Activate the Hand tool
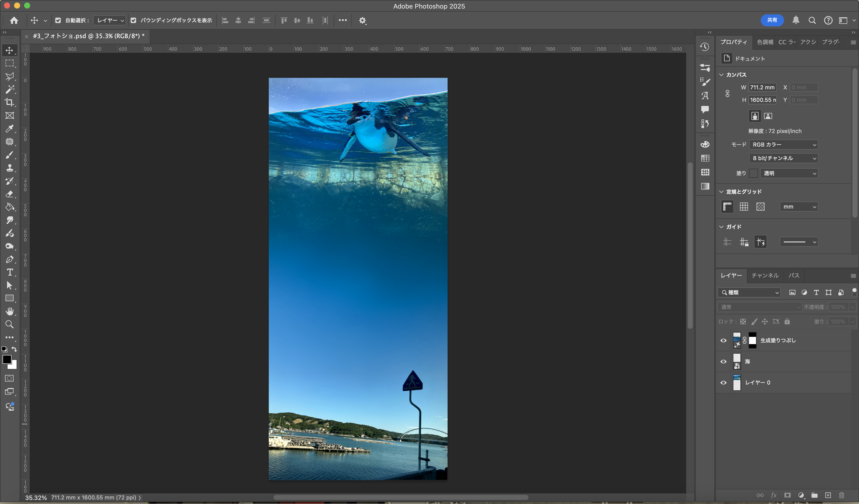 pyautogui.click(x=10, y=311)
